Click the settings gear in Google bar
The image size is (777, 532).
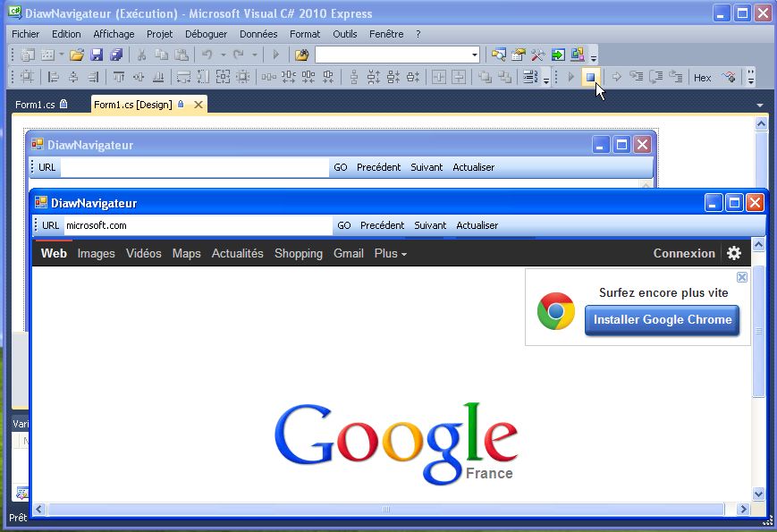tap(734, 253)
